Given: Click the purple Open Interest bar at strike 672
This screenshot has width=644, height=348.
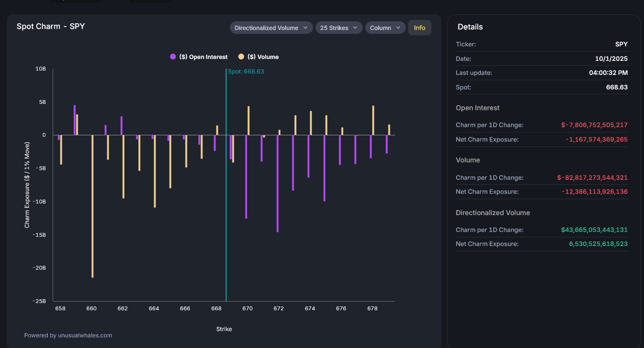Looking at the screenshot, I should click(x=277, y=184).
